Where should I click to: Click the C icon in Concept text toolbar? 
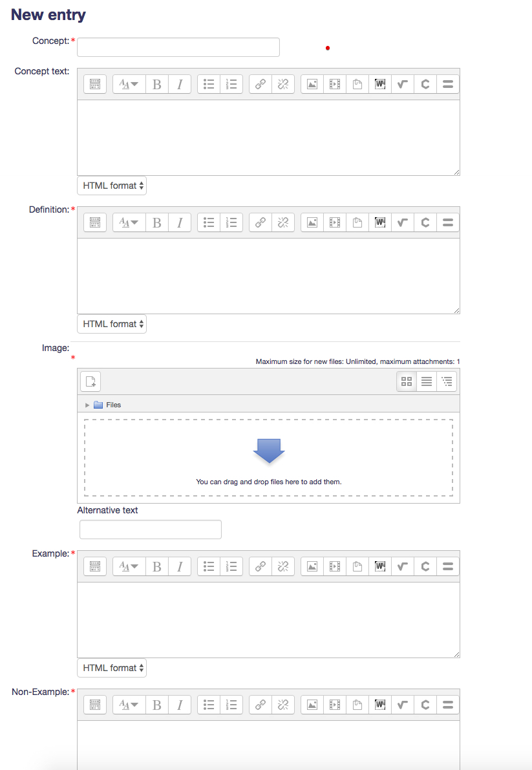(x=425, y=84)
